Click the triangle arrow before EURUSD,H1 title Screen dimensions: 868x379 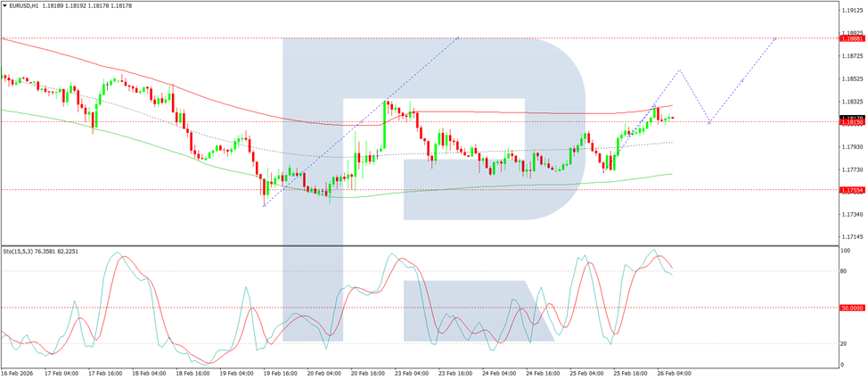coord(5,5)
